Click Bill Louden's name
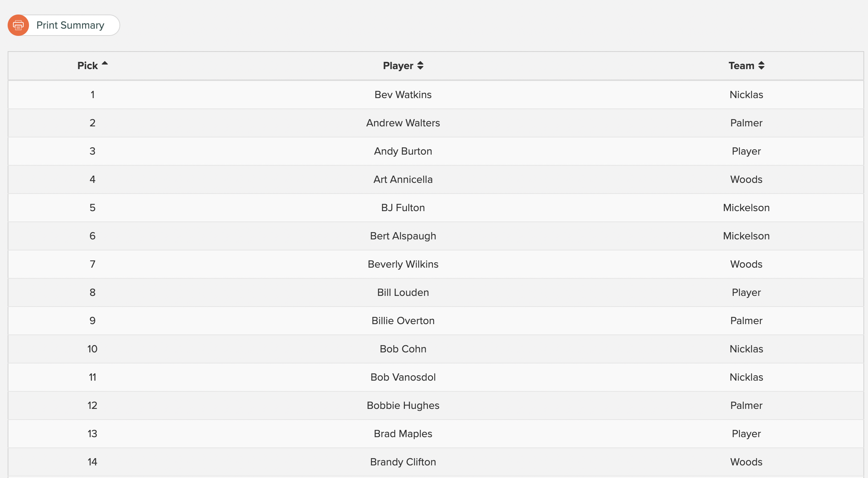This screenshot has height=478, width=868. click(403, 292)
